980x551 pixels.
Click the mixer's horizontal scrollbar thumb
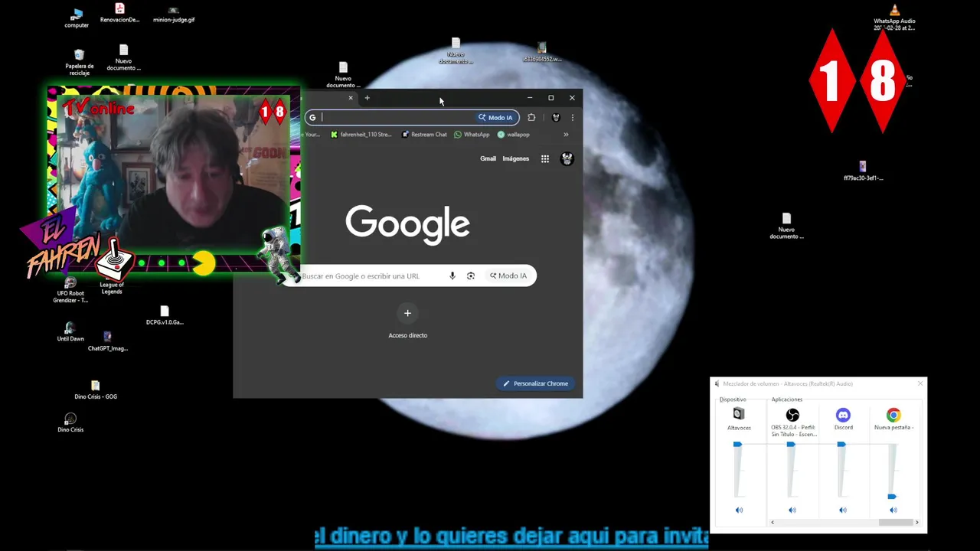point(896,522)
